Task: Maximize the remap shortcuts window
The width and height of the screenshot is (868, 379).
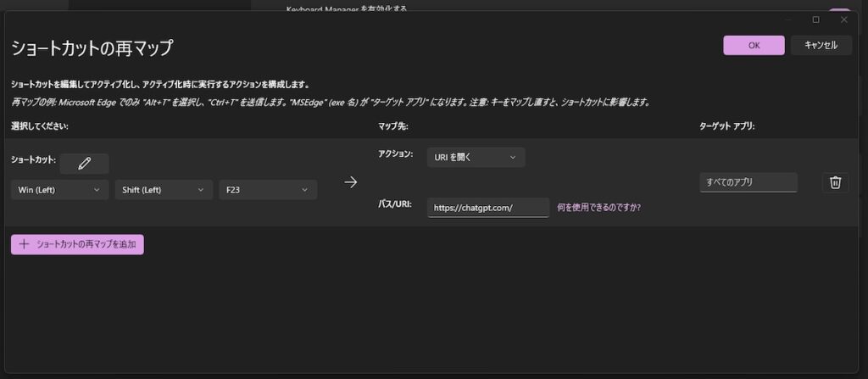Action: [x=815, y=19]
